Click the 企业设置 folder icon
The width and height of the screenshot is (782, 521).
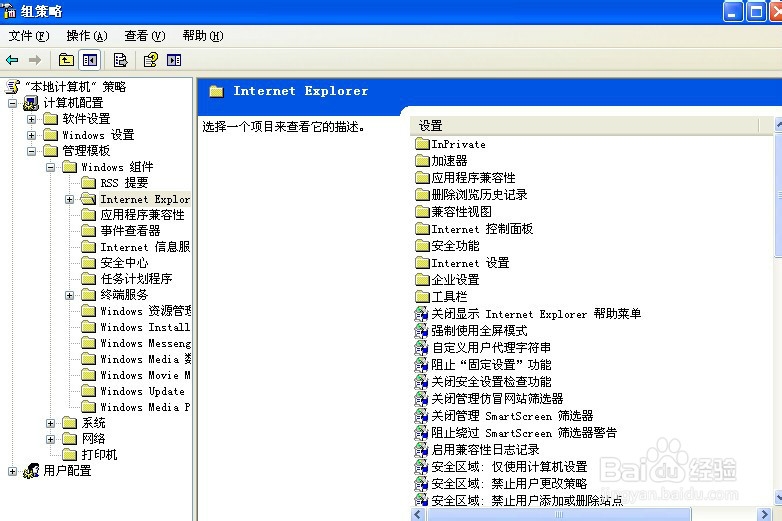[422, 280]
